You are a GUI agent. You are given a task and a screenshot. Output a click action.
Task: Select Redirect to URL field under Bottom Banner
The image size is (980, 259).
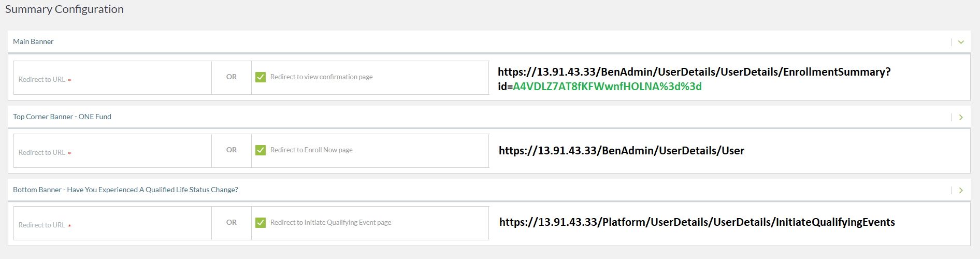point(112,224)
